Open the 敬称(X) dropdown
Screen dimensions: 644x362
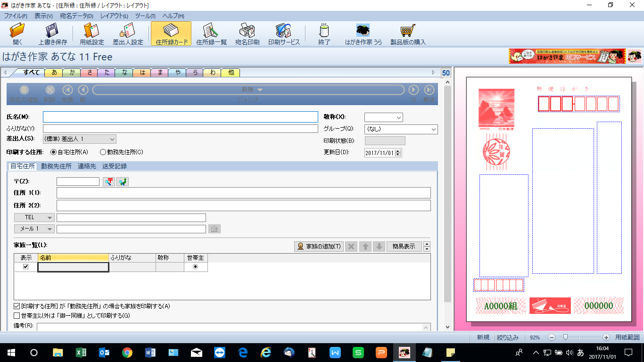click(x=384, y=117)
